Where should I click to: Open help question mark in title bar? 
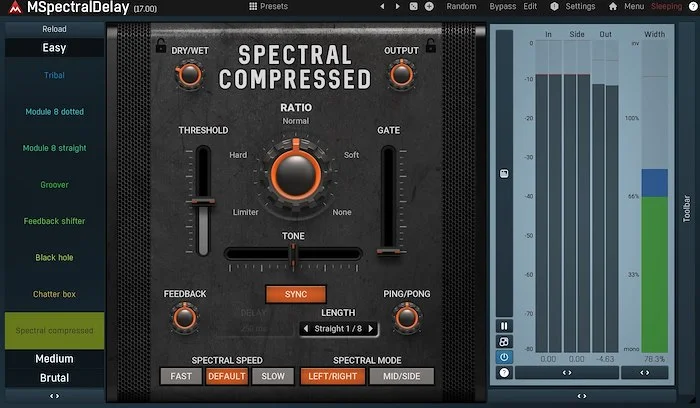pos(694,6)
